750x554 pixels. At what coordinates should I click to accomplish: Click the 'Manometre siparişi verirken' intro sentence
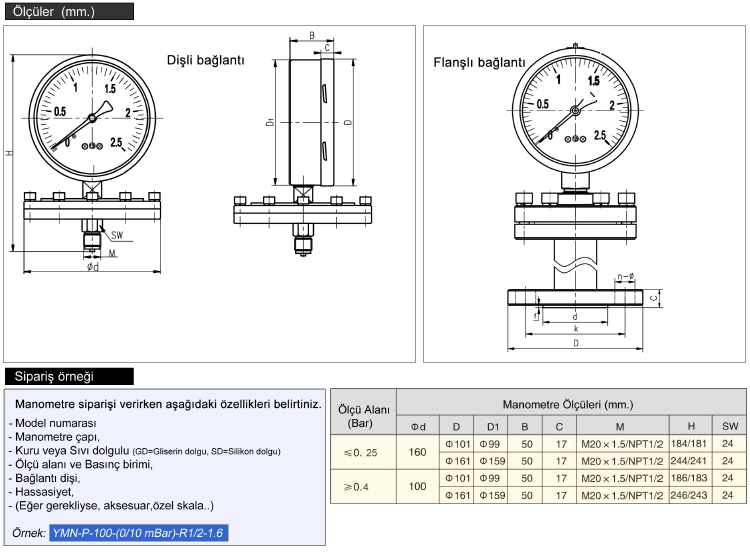pyautogui.click(x=168, y=404)
